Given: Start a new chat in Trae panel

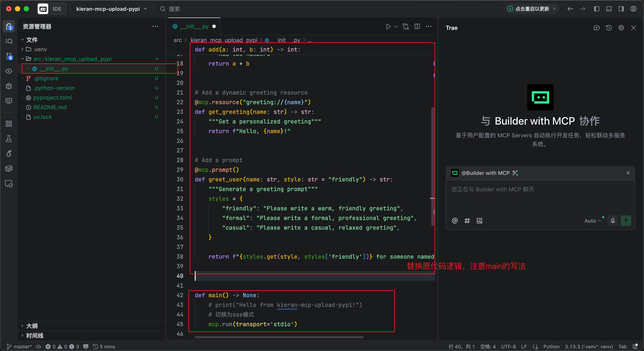Looking at the screenshot, I should pyautogui.click(x=596, y=28).
